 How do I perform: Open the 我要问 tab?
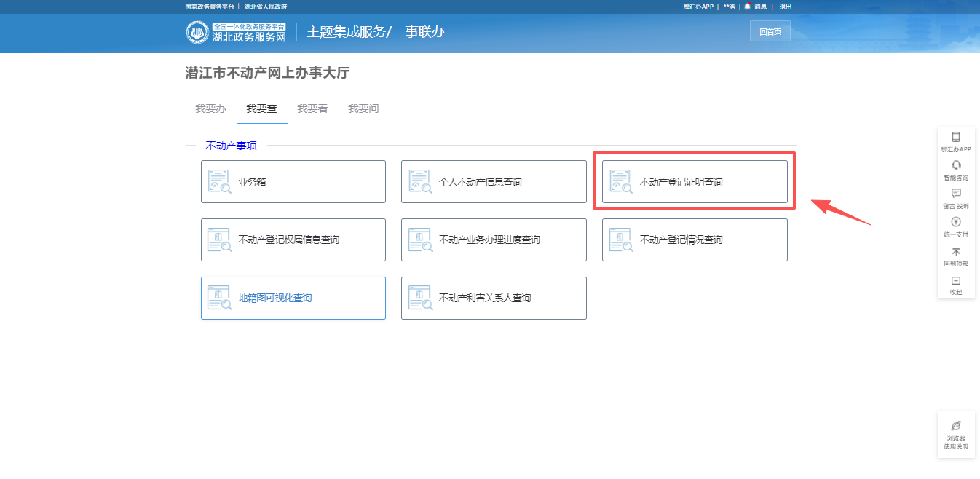tap(363, 108)
